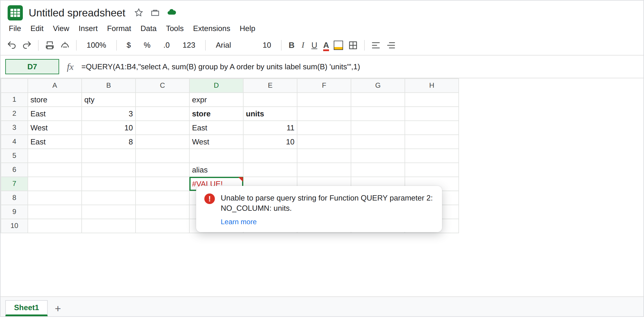Select bold units cell in E2

point(270,114)
